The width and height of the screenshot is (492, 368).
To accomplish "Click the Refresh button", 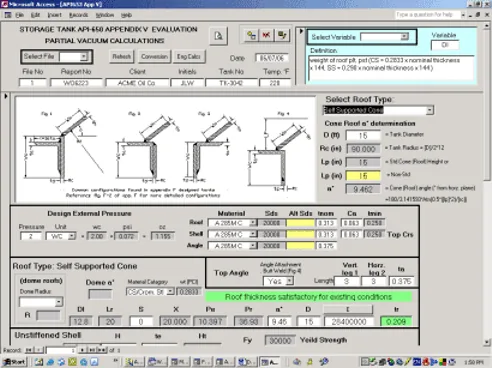I will pyautogui.click(x=121, y=57).
